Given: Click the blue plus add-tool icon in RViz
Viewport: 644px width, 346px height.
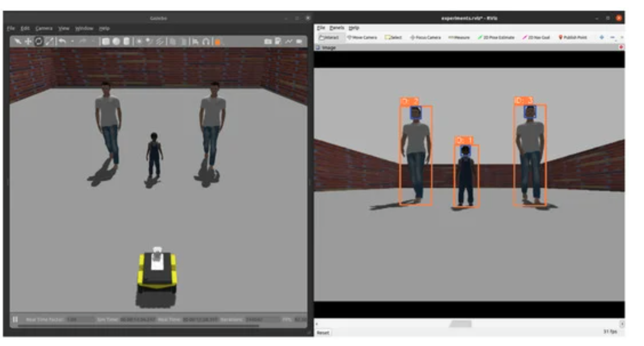Looking at the screenshot, I should [x=601, y=37].
